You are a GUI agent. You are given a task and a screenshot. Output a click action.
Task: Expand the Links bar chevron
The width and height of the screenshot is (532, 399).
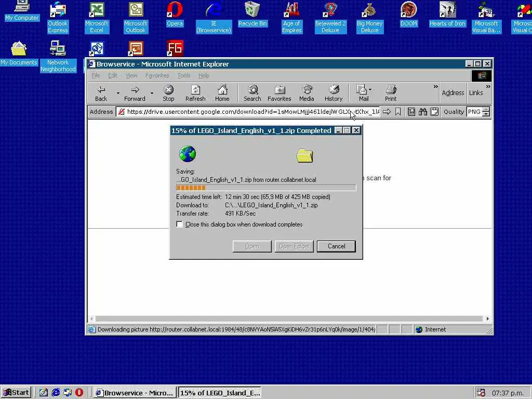[x=488, y=87]
